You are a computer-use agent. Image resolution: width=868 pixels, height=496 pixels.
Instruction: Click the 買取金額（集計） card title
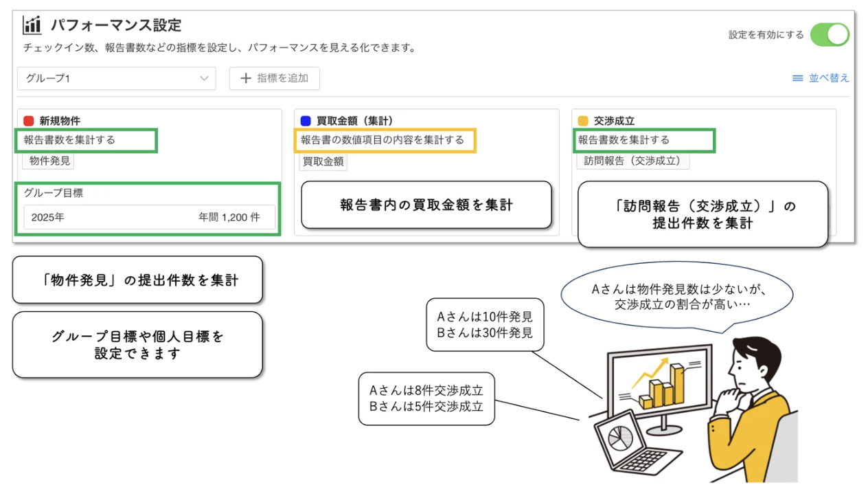(354, 121)
